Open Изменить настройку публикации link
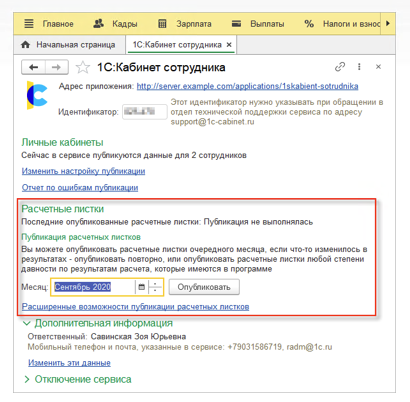 click(x=83, y=171)
